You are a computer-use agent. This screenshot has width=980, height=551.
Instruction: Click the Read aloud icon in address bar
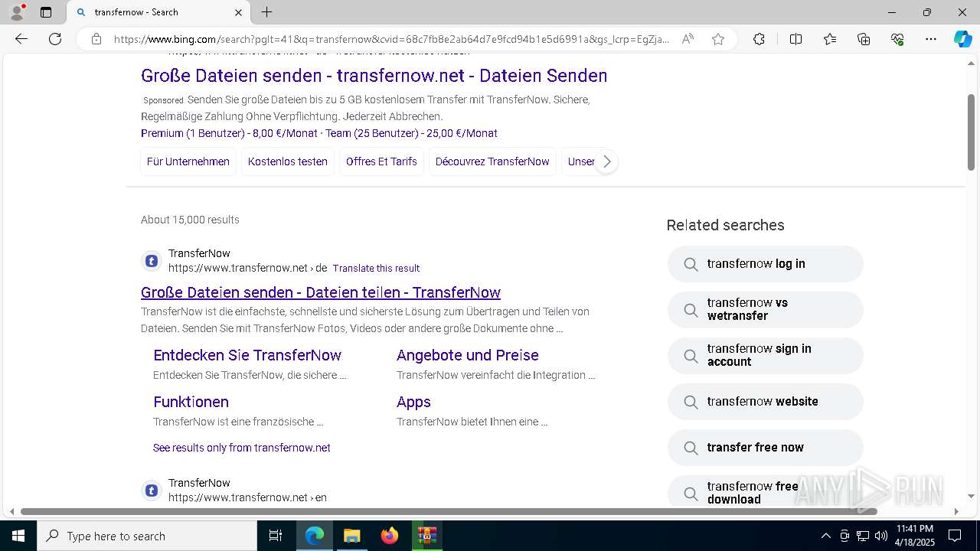[688, 39]
